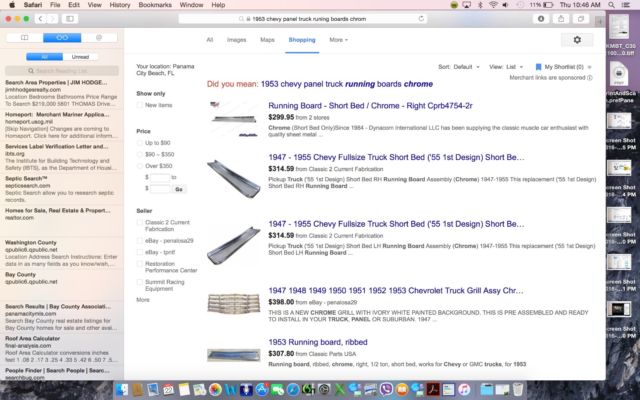
Task: Show all tabs button in Safari
Action: click(581, 19)
